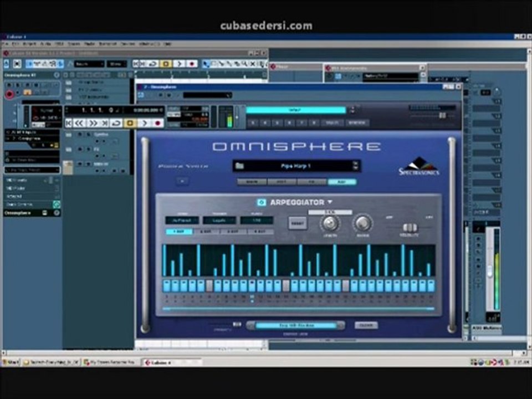
Task: Enable the grey arpeggiator step 15 button
Action: click(286, 286)
